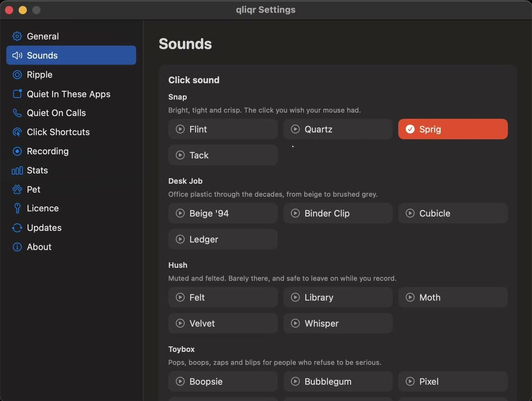Click the Sounds speaker icon in sidebar
The width and height of the screenshot is (532, 401).
click(17, 55)
